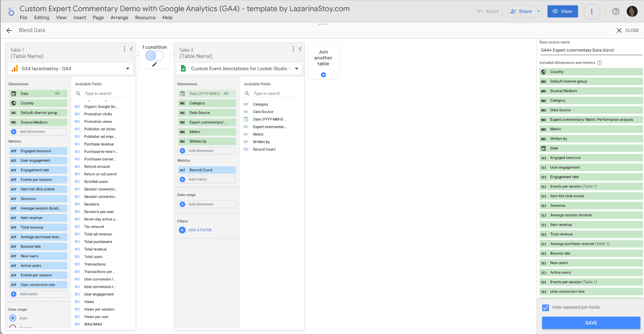644x334 pixels.
Task: Collapse Table 1 with the chevron arrow
Action: (x=131, y=49)
